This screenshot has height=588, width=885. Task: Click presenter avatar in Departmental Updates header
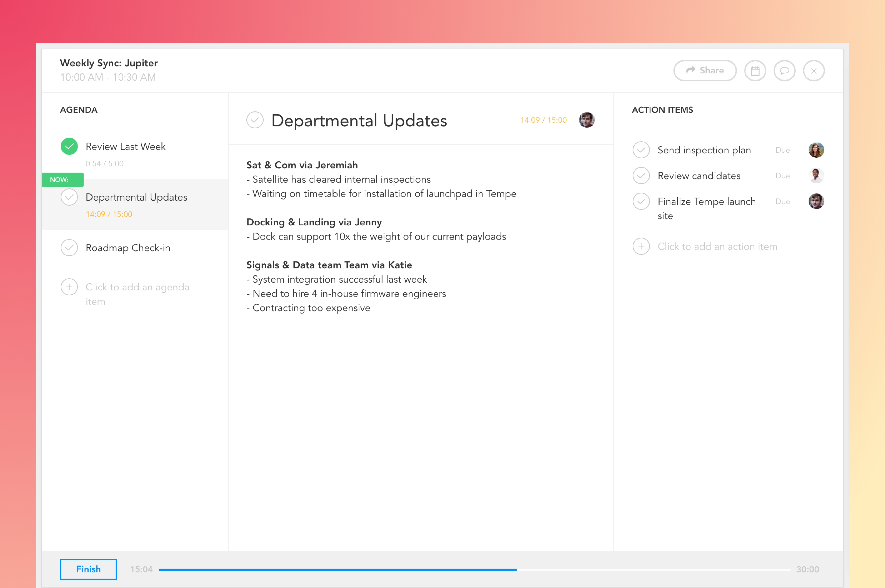coord(587,120)
